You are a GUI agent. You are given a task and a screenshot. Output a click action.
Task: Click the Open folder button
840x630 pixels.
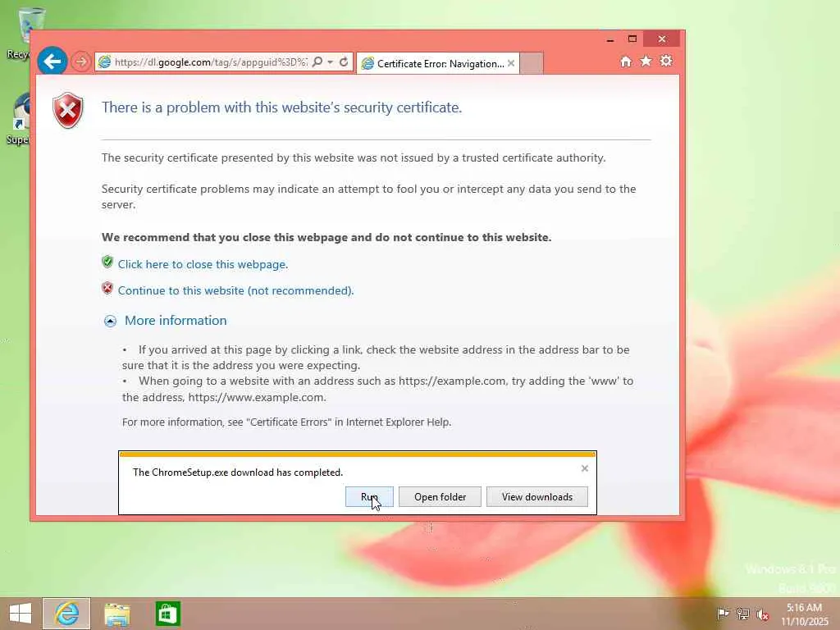point(440,496)
